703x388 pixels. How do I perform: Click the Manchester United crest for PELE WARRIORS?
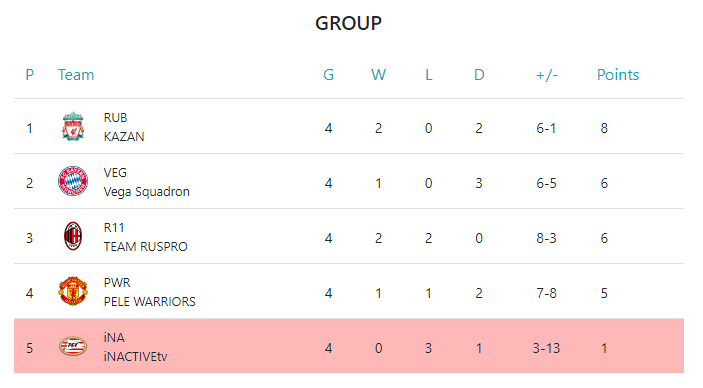point(73,291)
